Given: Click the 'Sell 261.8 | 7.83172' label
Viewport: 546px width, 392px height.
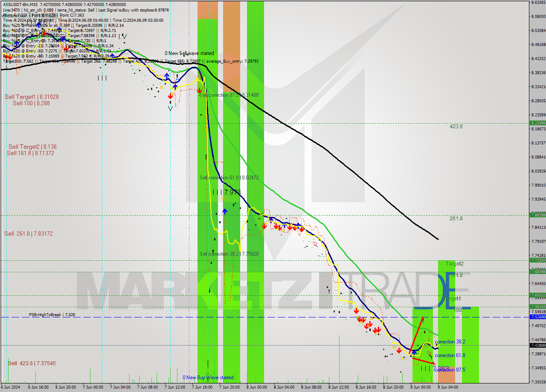Looking at the screenshot, I should [29, 233].
